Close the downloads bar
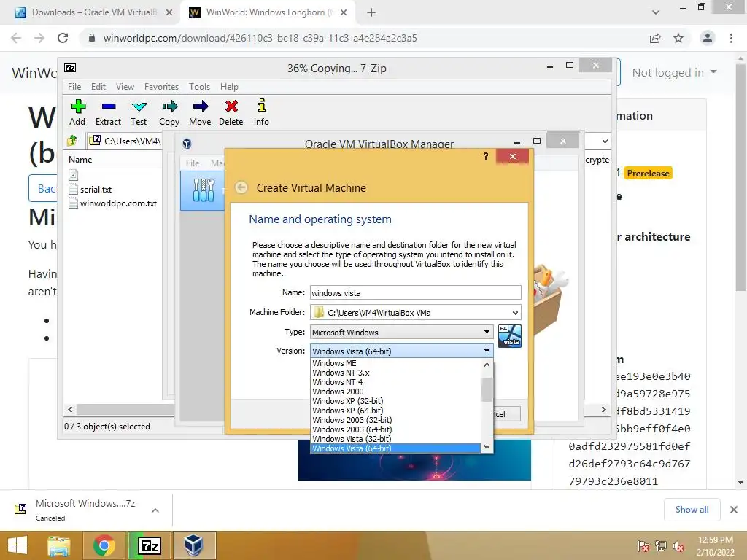This screenshot has width=747, height=560. point(734,510)
